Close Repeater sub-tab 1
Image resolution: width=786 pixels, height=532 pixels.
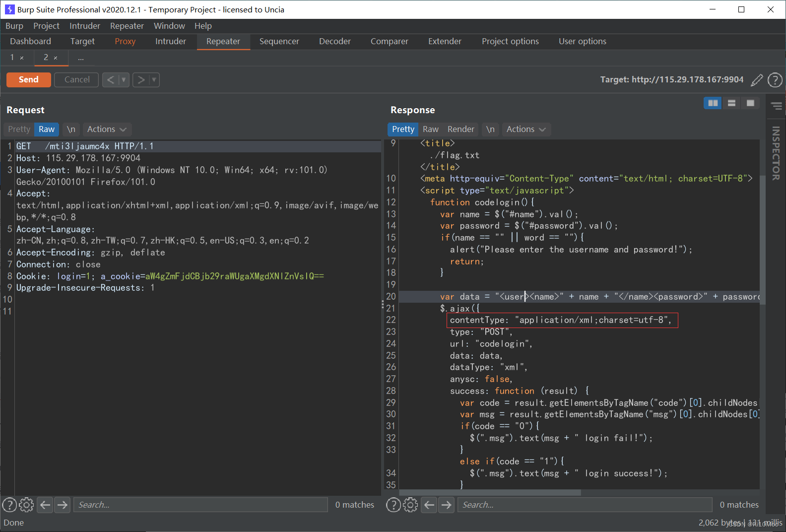pyautogui.click(x=22, y=58)
